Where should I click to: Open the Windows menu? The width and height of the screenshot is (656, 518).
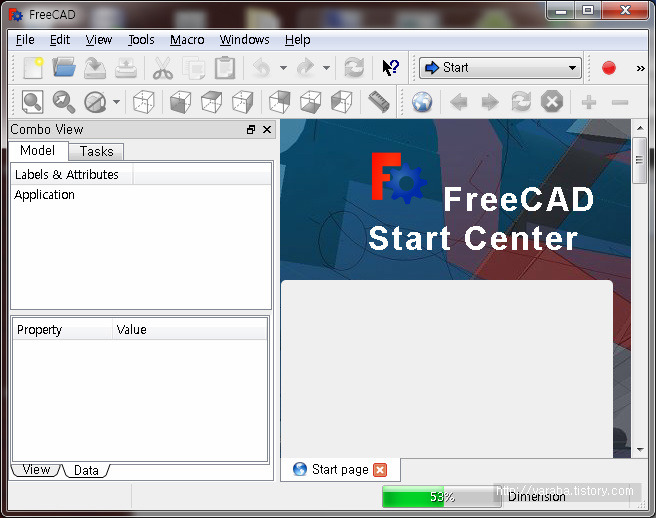(244, 40)
